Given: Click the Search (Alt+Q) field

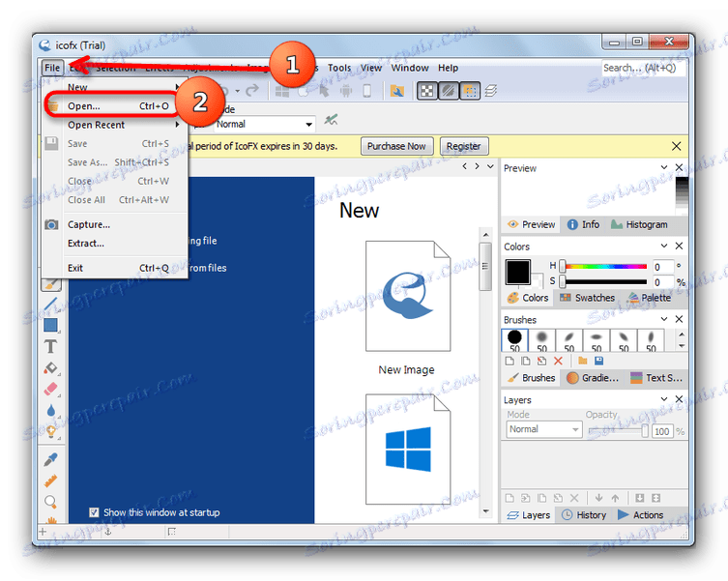Looking at the screenshot, I should pyautogui.click(x=643, y=69).
